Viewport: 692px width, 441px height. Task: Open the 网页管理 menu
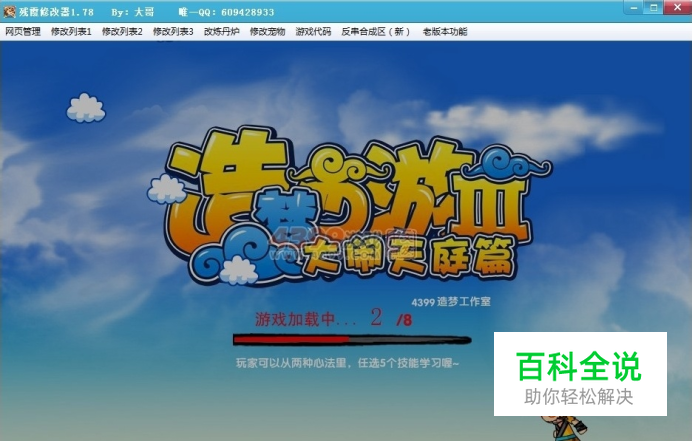pyautogui.click(x=23, y=32)
